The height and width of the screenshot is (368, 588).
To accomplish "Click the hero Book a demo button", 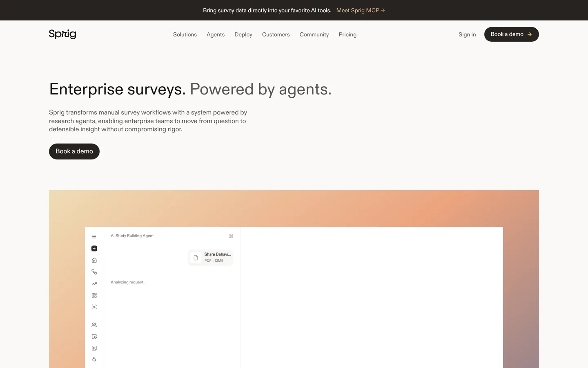I will (x=74, y=151).
